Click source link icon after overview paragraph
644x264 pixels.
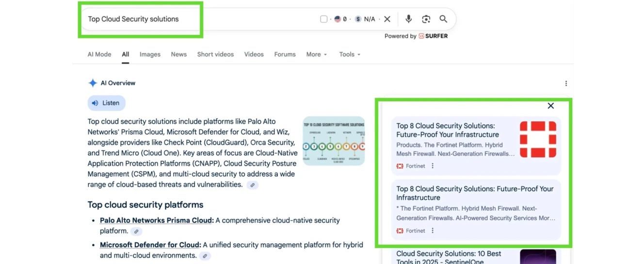pos(252,185)
